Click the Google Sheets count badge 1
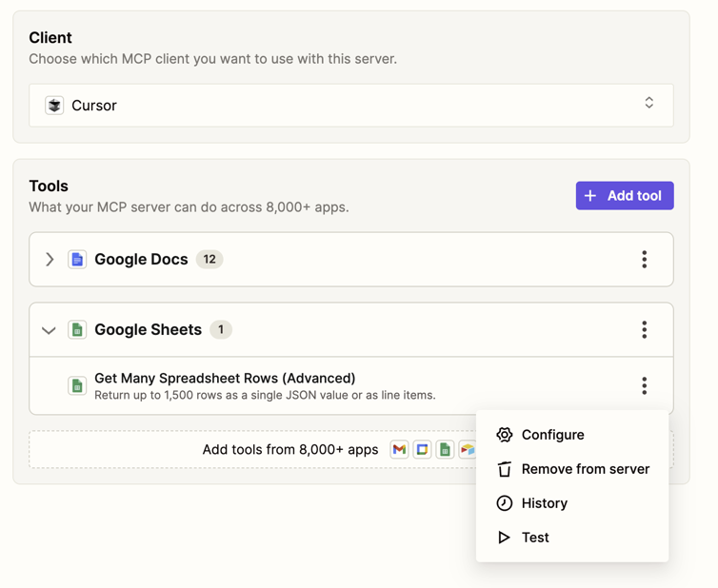 [221, 329]
